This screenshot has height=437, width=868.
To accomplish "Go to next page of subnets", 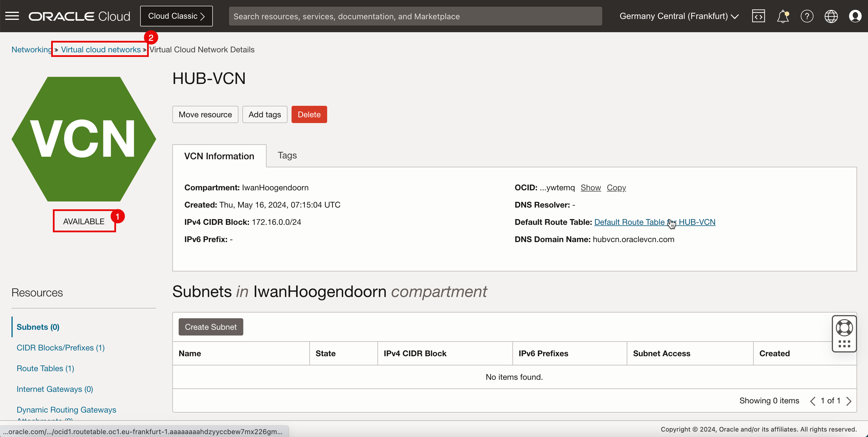I will point(849,401).
